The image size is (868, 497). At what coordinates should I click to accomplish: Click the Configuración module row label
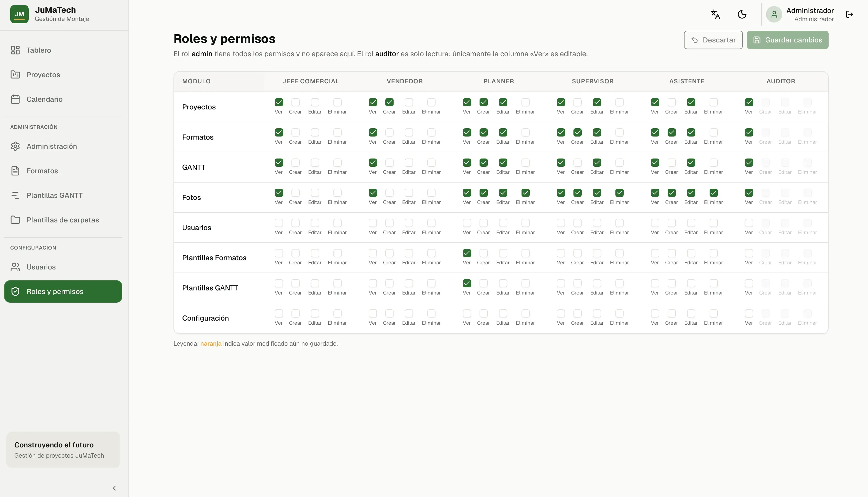point(205,318)
